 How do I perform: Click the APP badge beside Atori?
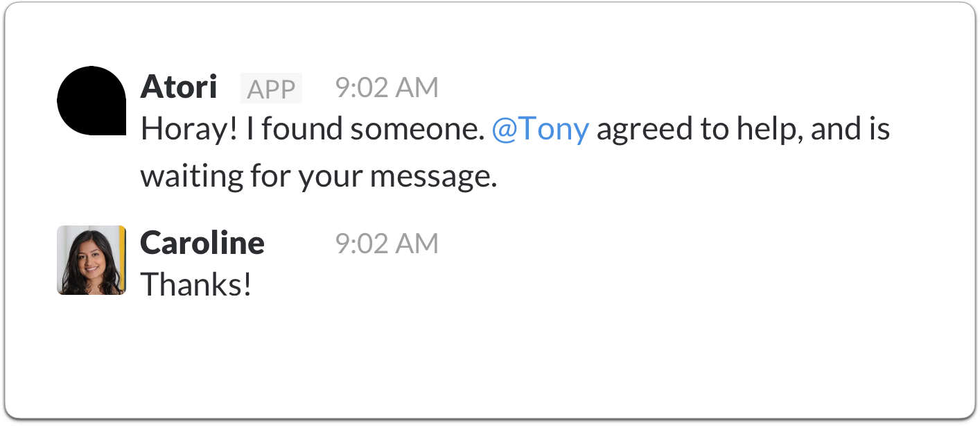click(271, 90)
